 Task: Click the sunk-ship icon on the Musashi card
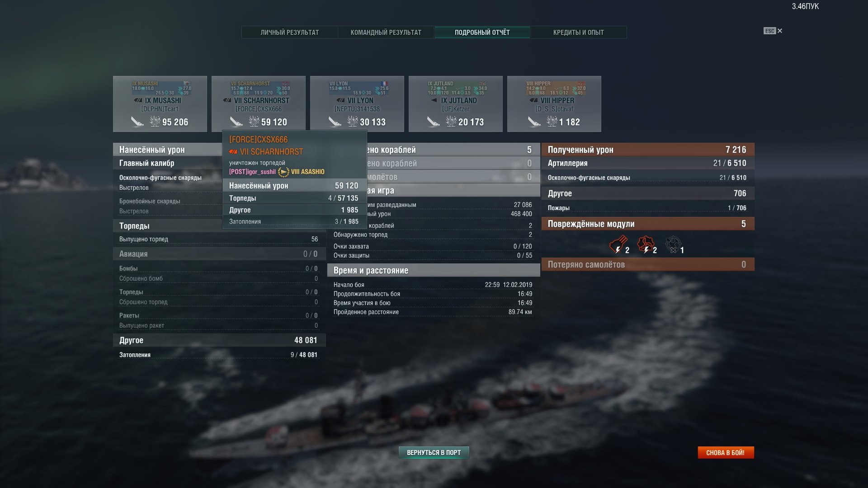coord(137,121)
